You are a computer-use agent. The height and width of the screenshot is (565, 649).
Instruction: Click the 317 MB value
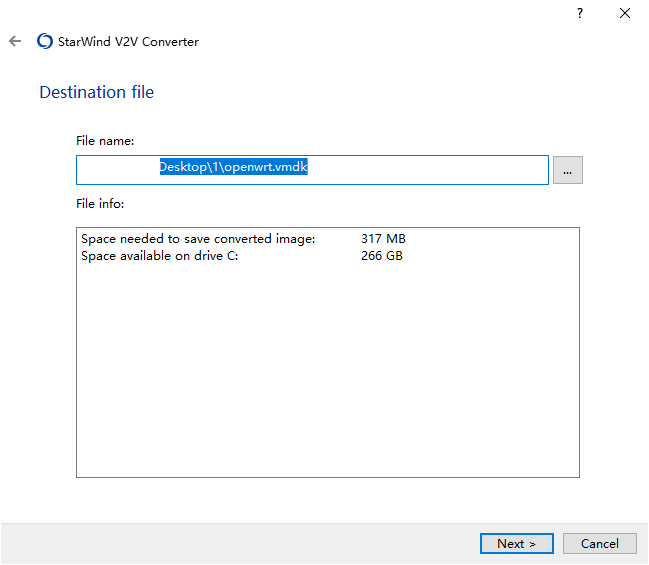tap(383, 239)
